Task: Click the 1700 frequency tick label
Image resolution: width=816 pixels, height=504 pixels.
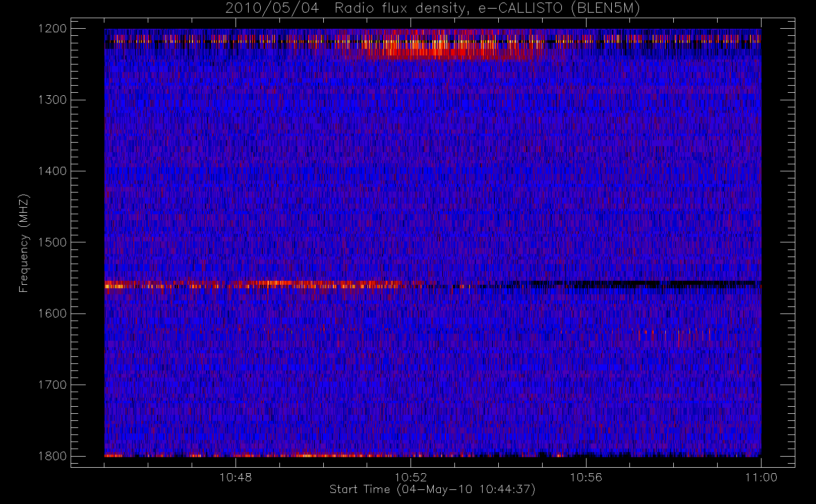Action: (52, 385)
